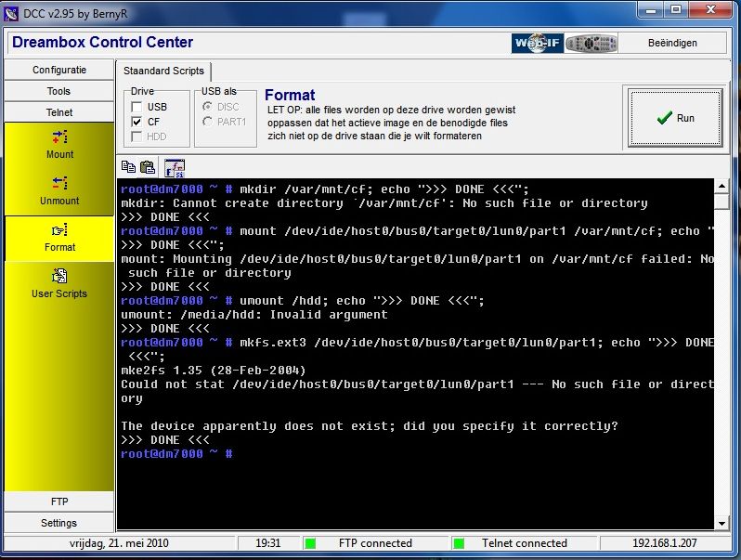Open the Tools section
741x560 pixels.
[x=59, y=91]
